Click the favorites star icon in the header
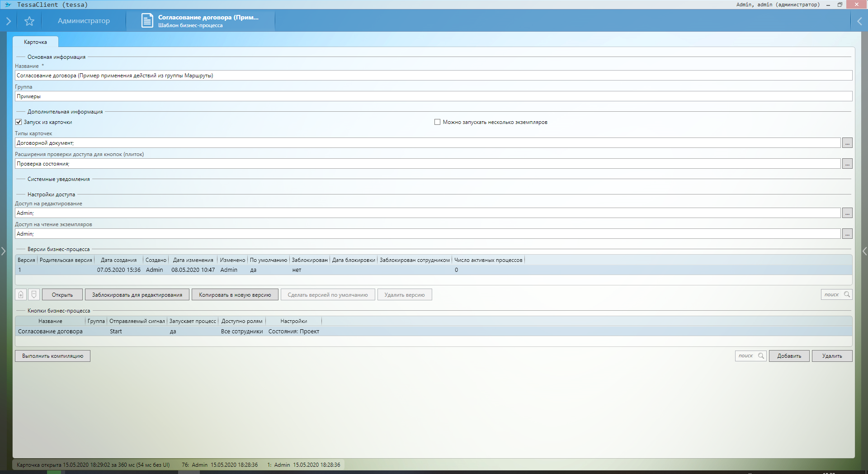 point(29,21)
